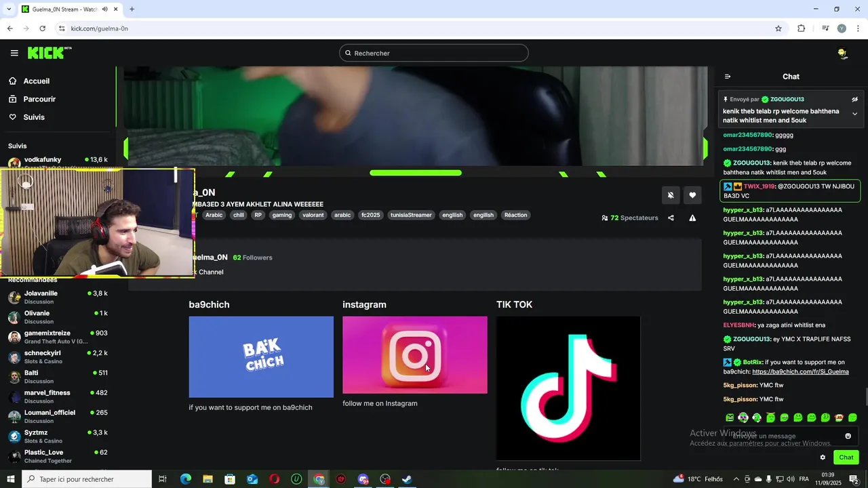Share the stream via share icon
Screen dimensions: 868x488
click(671, 218)
